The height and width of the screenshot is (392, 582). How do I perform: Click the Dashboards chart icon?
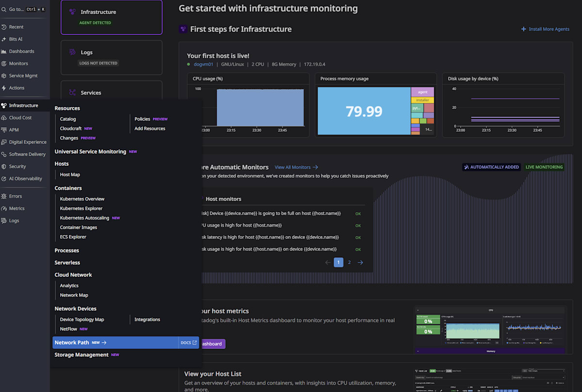[x=4, y=51]
